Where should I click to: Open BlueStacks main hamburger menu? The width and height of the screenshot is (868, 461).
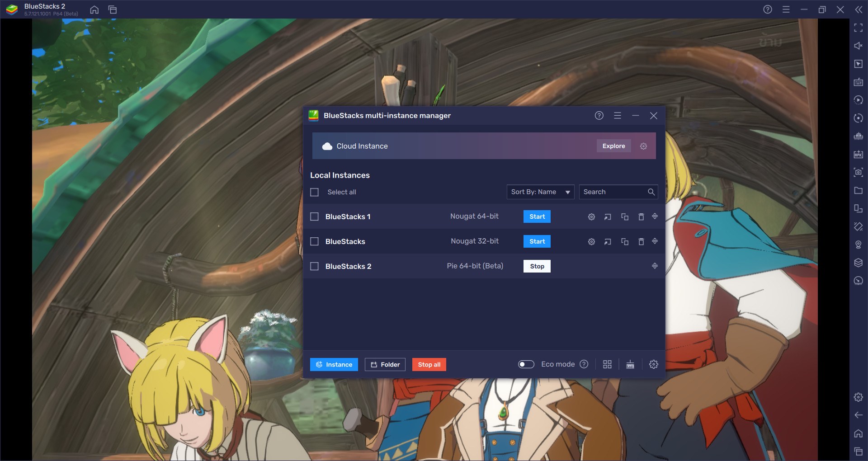pos(786,9)
